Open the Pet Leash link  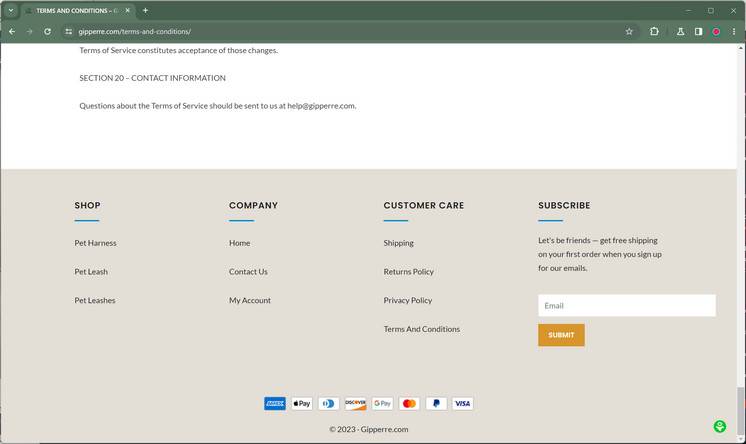(91, 272)
